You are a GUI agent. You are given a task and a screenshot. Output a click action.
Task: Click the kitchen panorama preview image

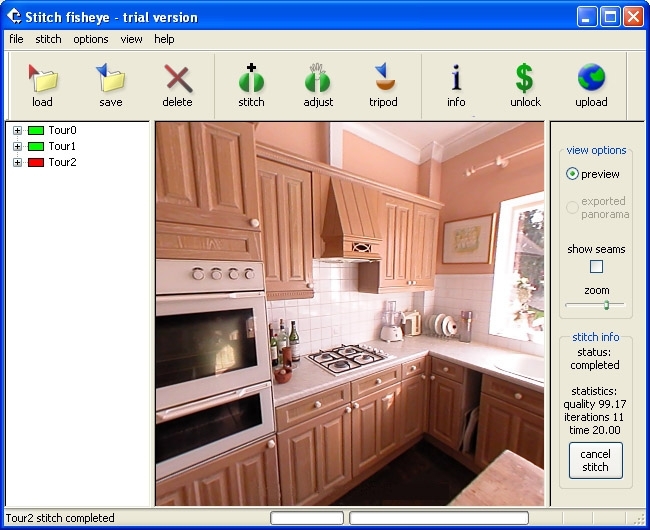coord(350,314)
